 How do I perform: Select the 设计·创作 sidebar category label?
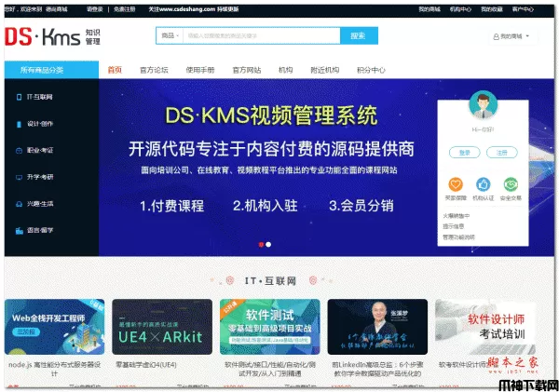click(40, 124)
